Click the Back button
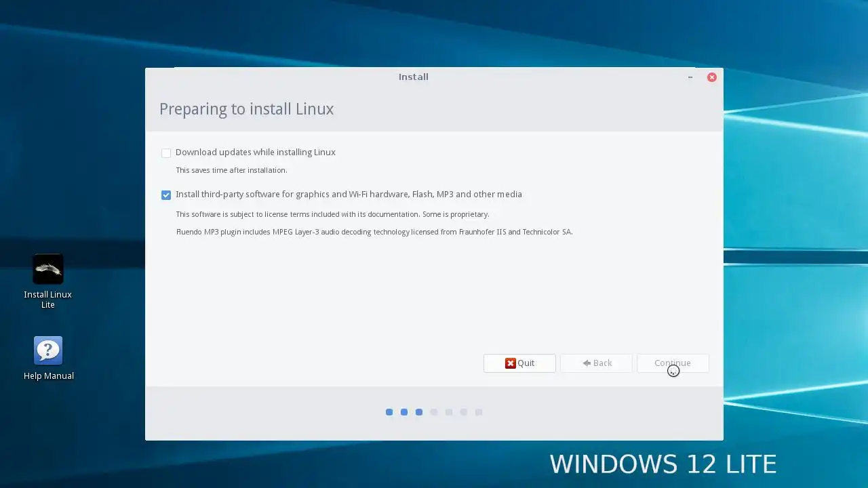Viewport: 868px width, 488px height. tap(596, 363)
